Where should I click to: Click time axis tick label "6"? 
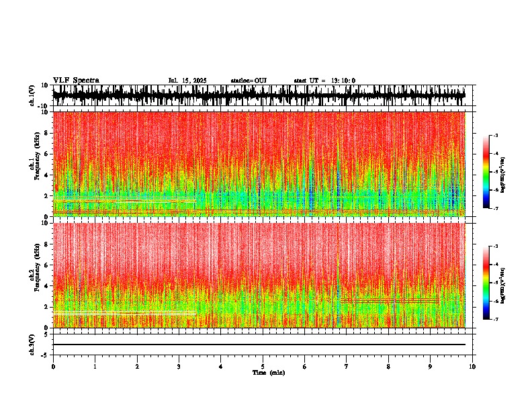tap(305, 367)
